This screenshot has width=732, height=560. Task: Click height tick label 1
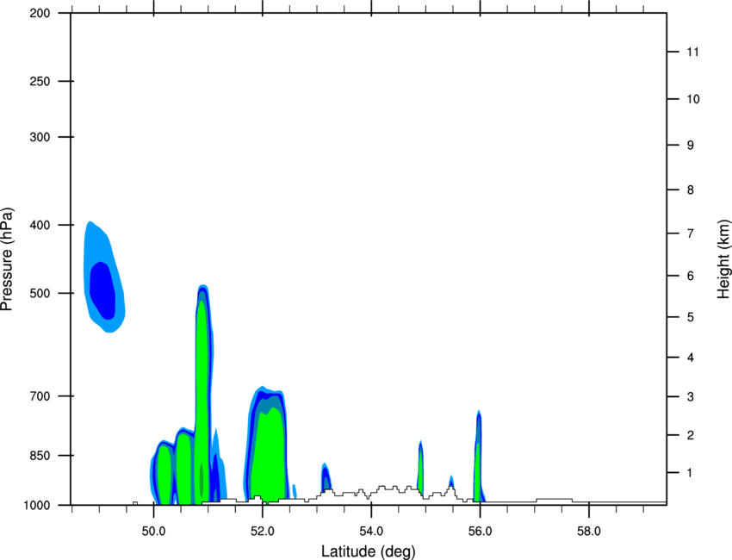(690, 473)
